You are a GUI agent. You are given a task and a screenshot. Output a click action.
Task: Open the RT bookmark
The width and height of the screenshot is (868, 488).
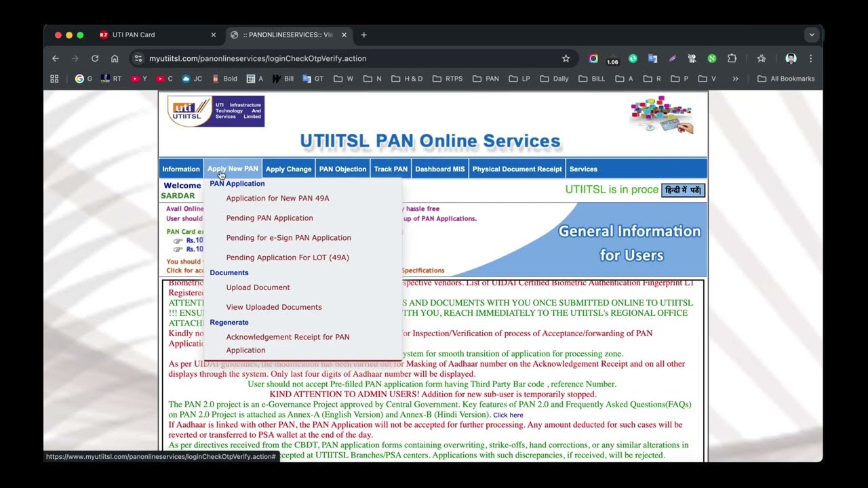click(111, 79)
